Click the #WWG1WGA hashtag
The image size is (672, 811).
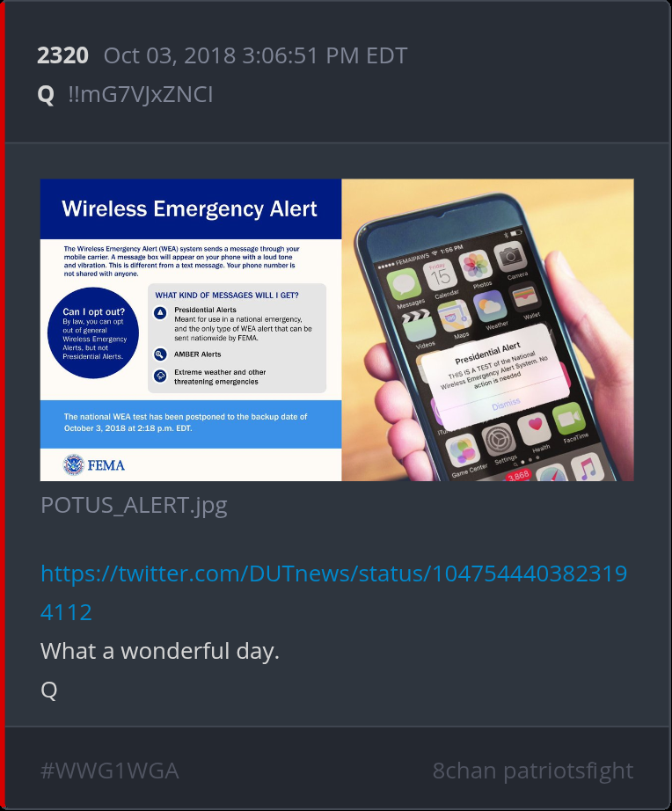[x=110, y=771]
